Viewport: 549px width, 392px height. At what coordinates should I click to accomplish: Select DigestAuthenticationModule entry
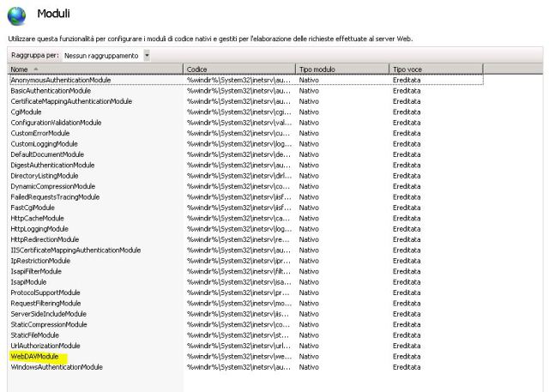(52, 165)
